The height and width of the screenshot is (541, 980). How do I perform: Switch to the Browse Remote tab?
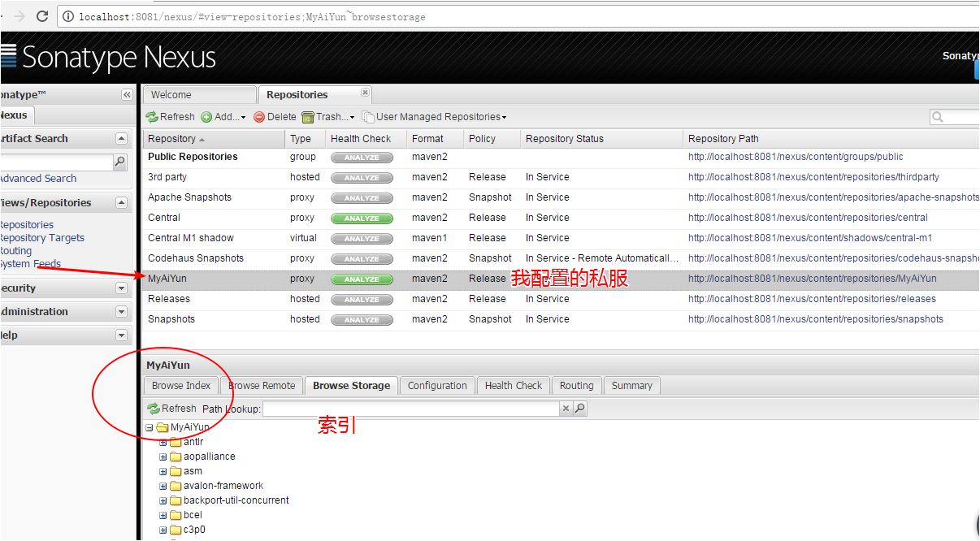tap(262, 386)
